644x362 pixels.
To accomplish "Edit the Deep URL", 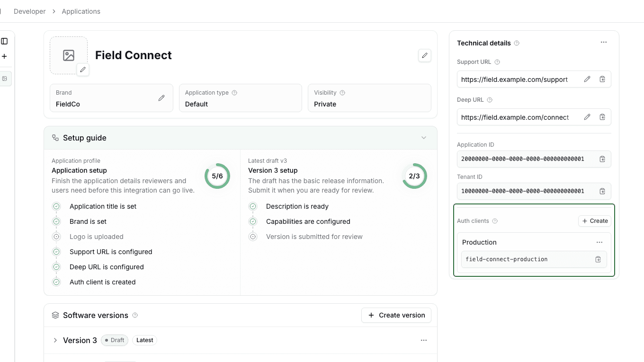I will click(x=587, y=117).
